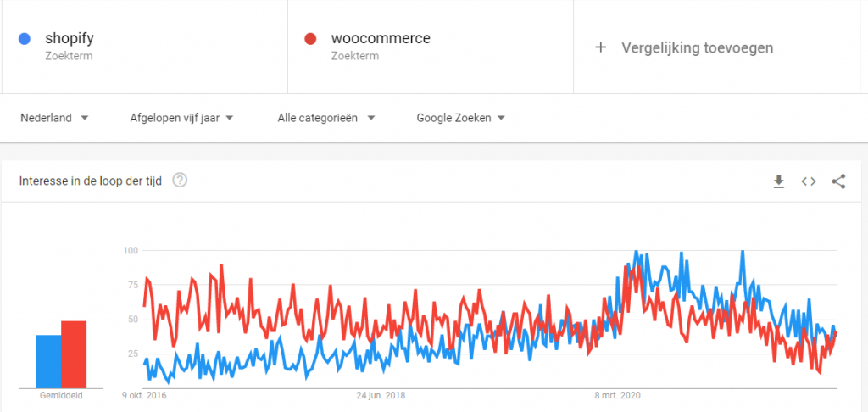The width and height of the screenshot is (868, 412).
Task: Click the blue average bar for shopify
Action: [x=48, y=361]
